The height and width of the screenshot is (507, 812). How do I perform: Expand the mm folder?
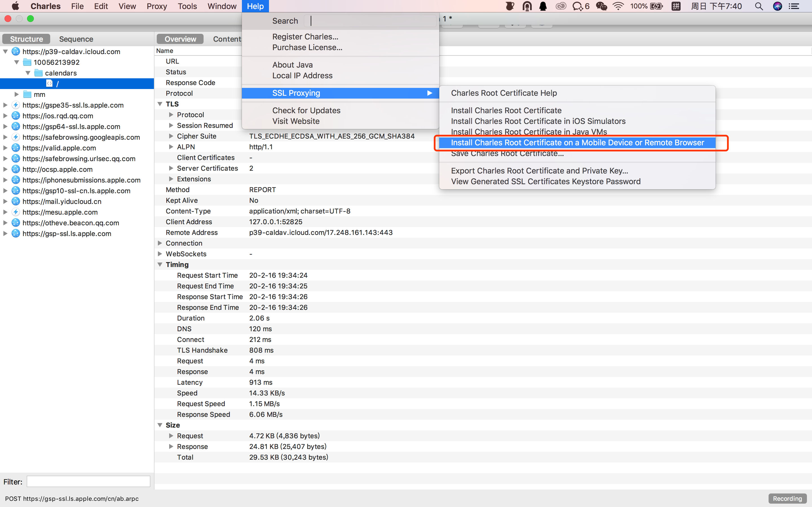coord(16,95)
